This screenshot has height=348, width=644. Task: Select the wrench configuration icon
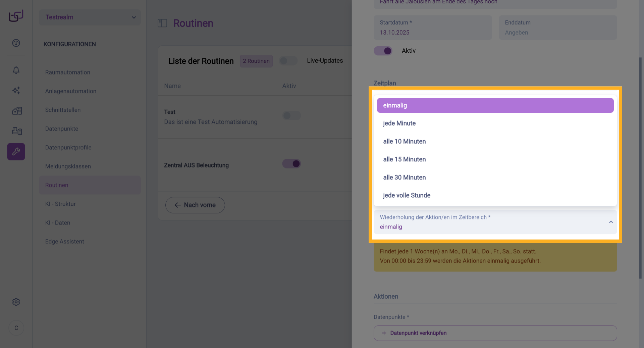[16, 152]
